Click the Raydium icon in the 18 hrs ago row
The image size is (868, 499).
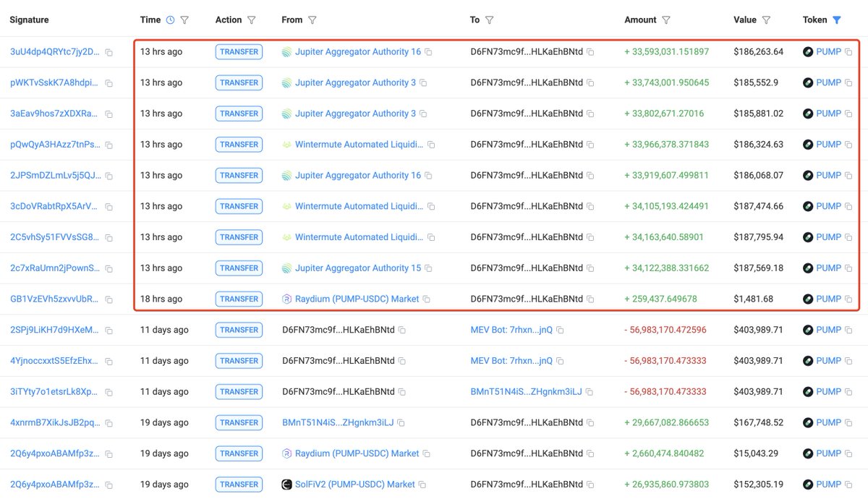(x=287, y=299)
